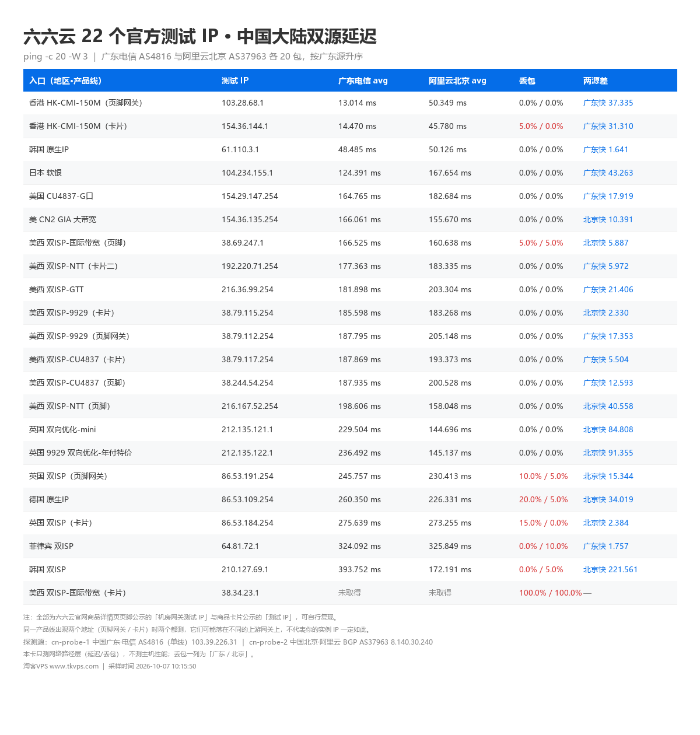The width and height of the screenshot is (700, 735).
Task: Click the '阿里云北京 avg' column header
Action: (457, 80)
